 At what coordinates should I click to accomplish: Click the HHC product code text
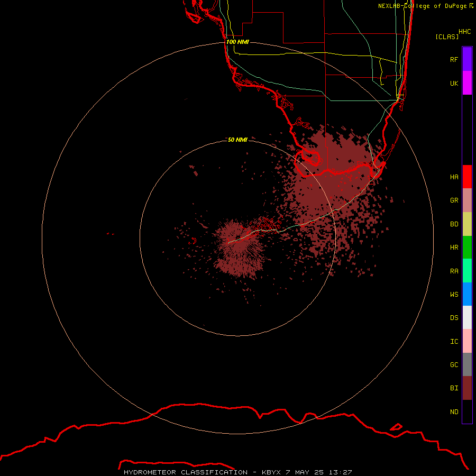click(465, 32)
